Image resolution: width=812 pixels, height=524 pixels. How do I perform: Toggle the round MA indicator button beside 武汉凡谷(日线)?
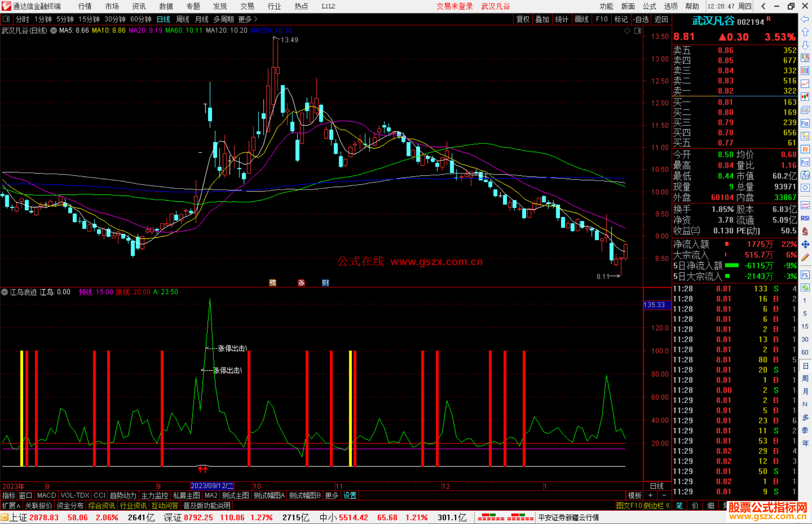pyautogui.click(x=53, y=30)
